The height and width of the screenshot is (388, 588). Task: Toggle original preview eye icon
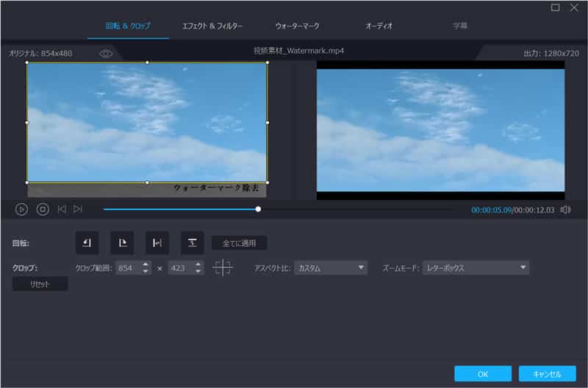point(106,54)
